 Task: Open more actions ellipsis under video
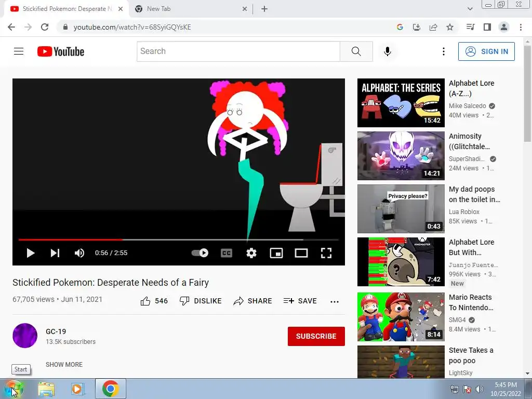coord(335,302)
